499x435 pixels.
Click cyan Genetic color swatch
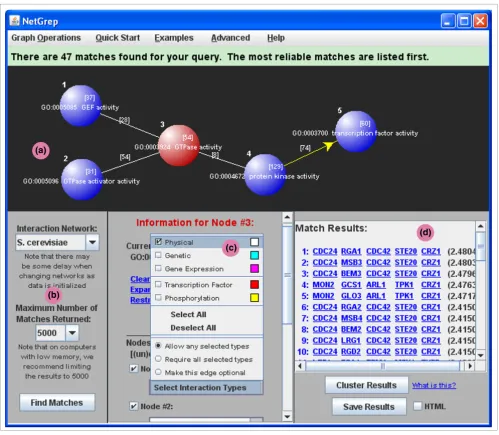(x=254, y=255)
